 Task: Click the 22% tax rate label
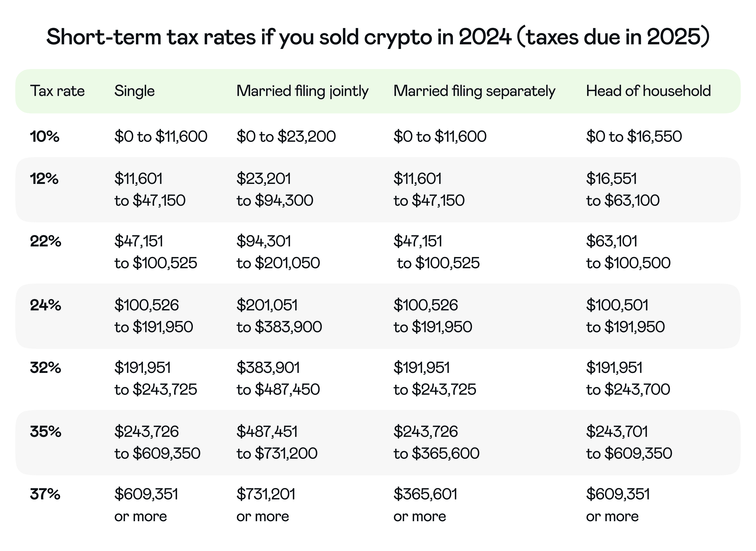[x=46, y=241]
